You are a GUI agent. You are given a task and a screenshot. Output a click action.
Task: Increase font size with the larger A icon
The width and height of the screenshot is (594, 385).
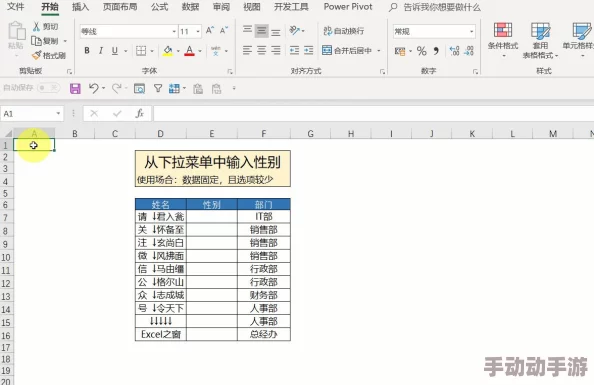(209, 30)
